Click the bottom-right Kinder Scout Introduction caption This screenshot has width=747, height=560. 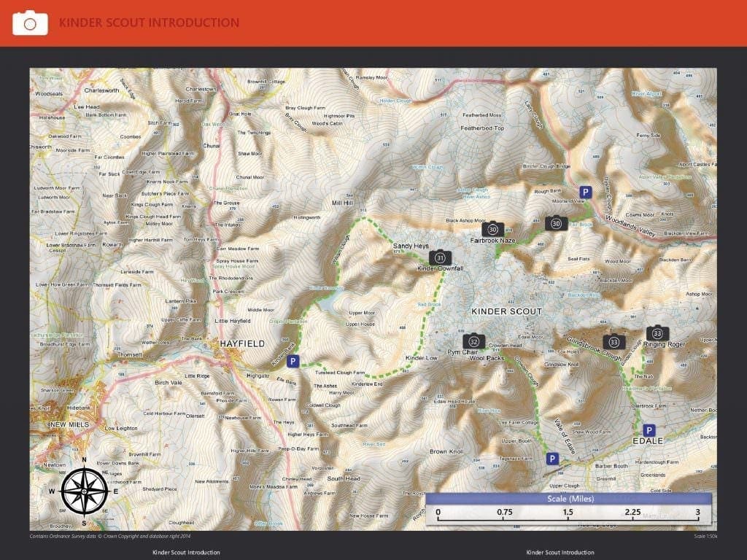point(560,553)
